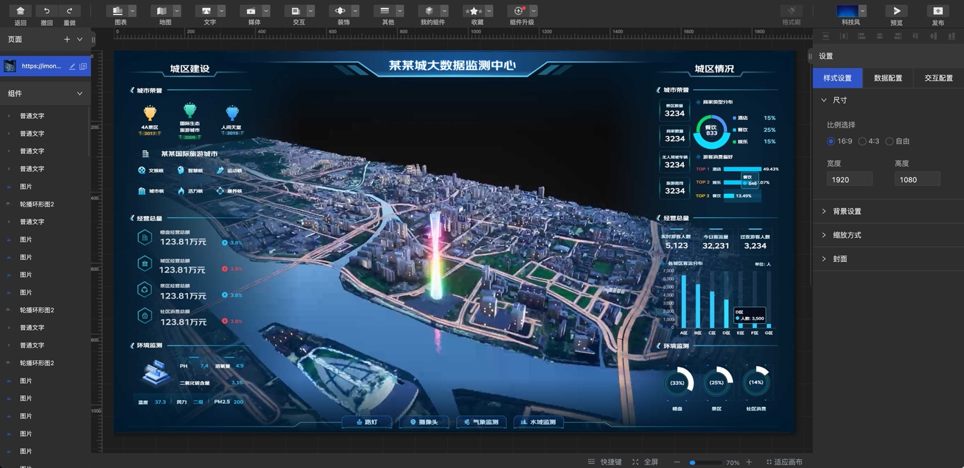
Task: Adjust the canvas zoom slider
Action: (705, 462)
